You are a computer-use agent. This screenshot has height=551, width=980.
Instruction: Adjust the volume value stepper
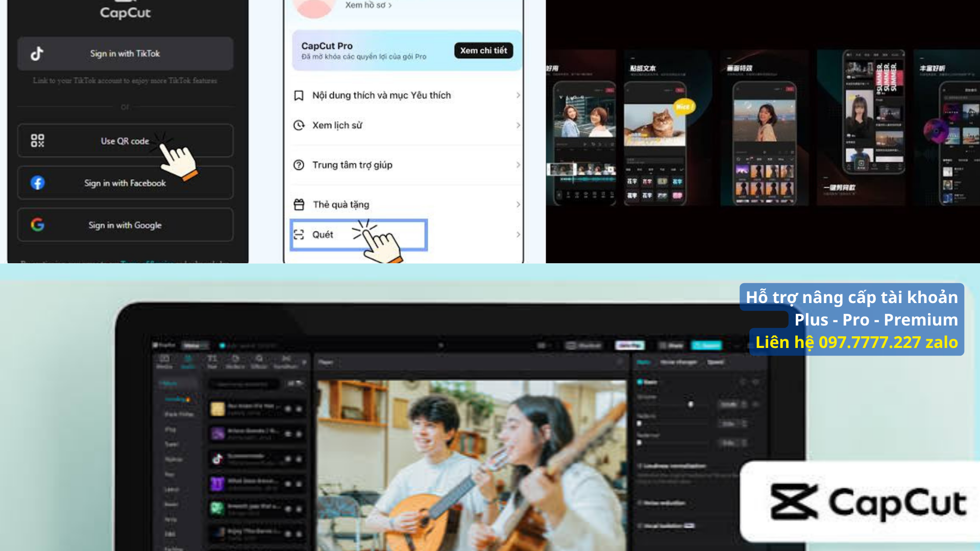(x=744, y=404)
